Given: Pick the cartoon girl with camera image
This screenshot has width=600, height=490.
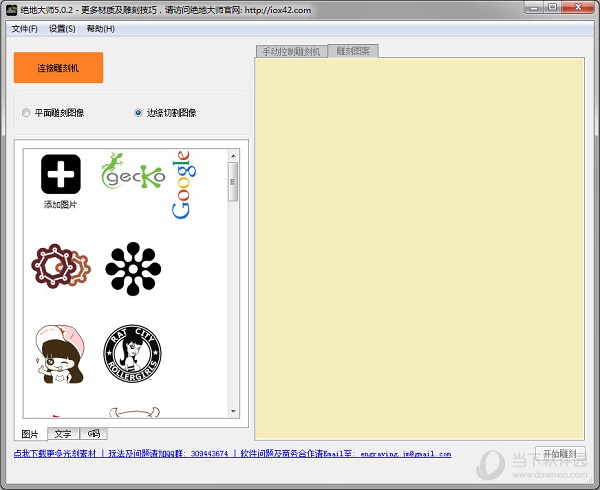Looking at the screenshot, I should [60, 354].
